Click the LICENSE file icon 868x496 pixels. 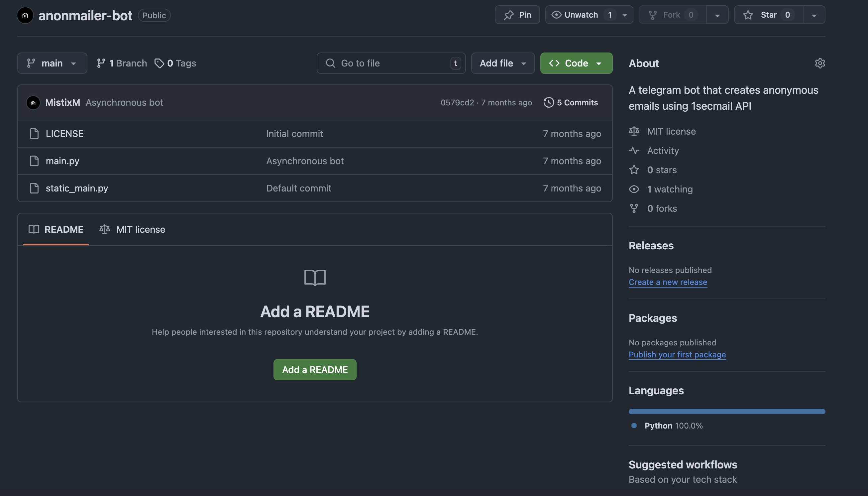(34, 134)
